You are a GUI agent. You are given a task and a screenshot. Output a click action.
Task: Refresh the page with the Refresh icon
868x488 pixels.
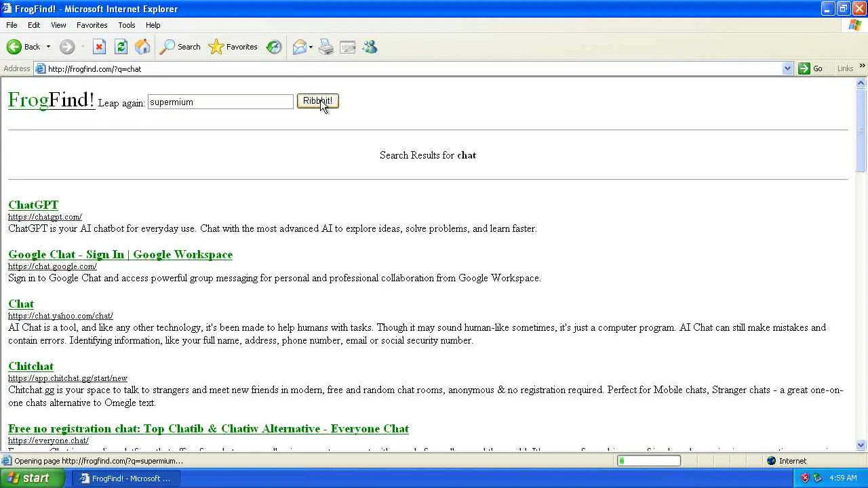pos(121,47)
